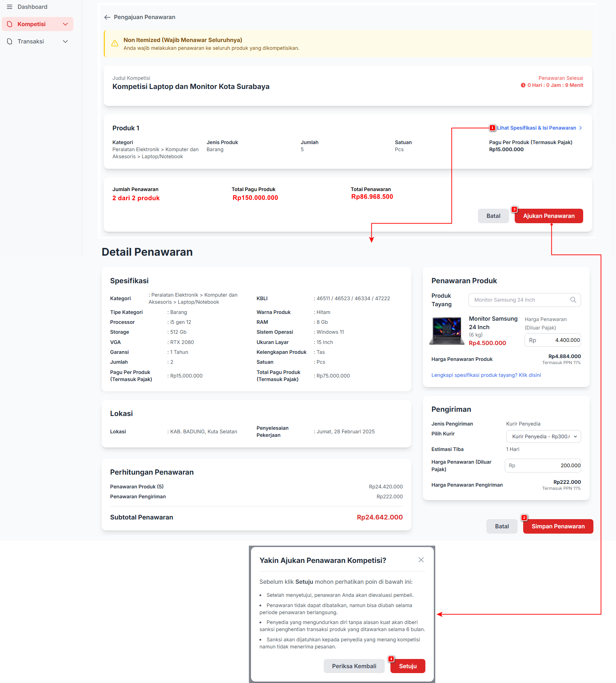The image size is (616, 683).
Task: Click the text 2 dari 2 produk
Action: point(136,198)
